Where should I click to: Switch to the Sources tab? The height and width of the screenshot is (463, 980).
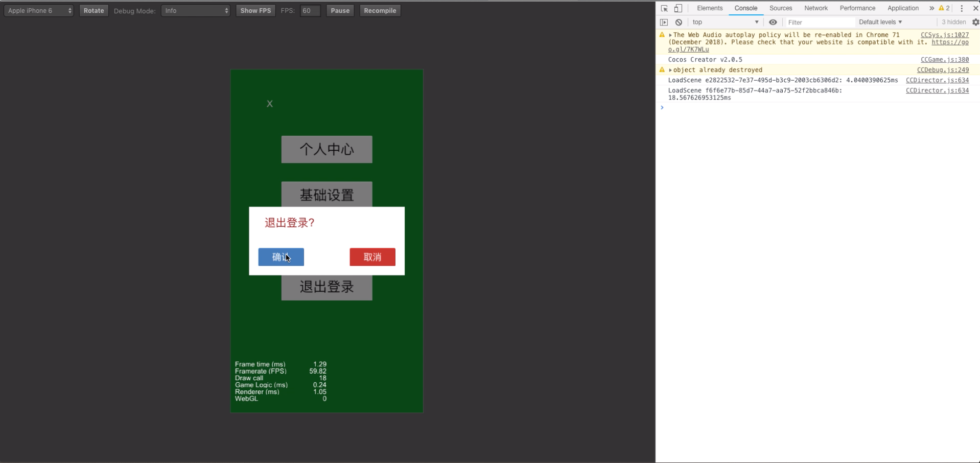pyautogui.click(x=781, y=8)
